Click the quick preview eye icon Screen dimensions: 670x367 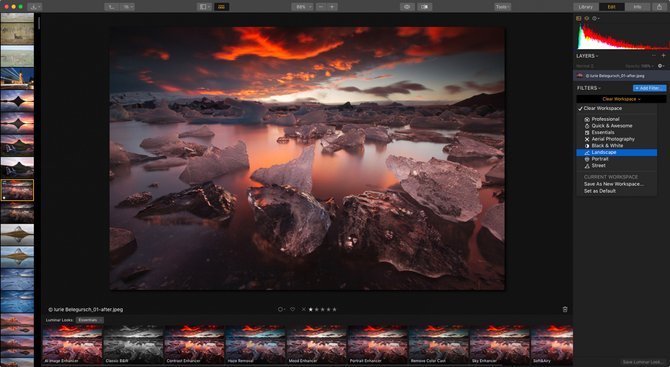pyautogui.click(x=406, y=7)
